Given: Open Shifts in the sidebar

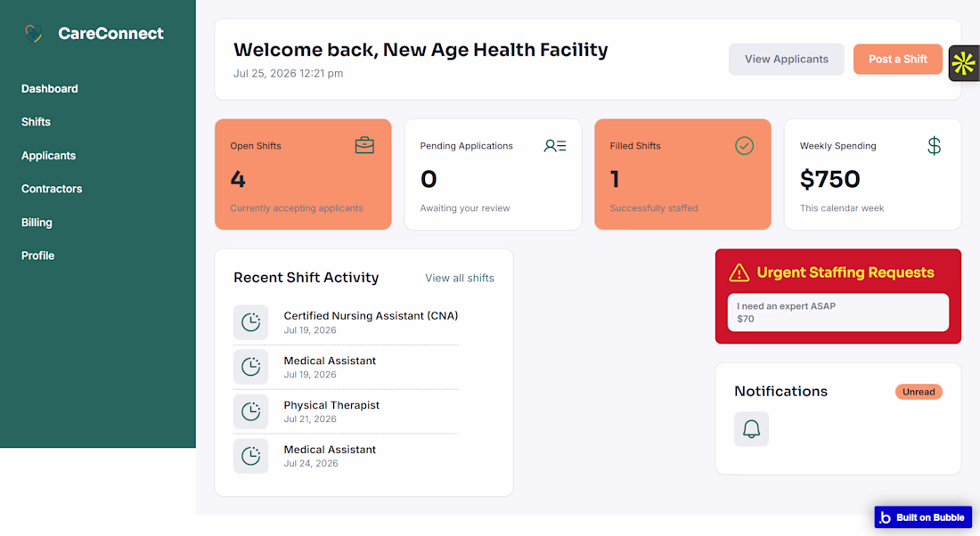Looking at the screenshot, I should tap(36, 122).
